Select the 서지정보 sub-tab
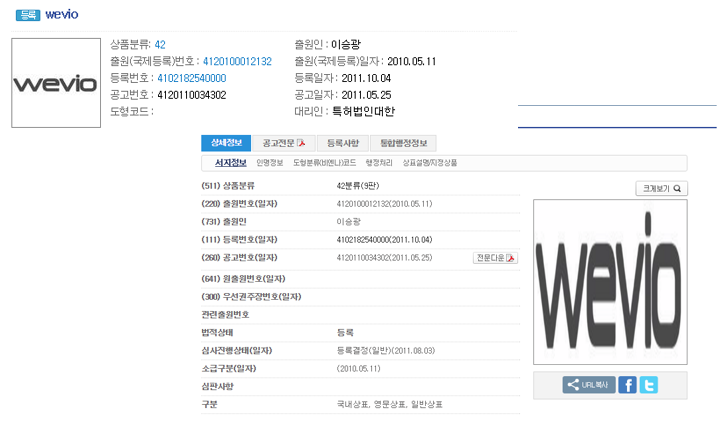718x430 pixels. 230,162
